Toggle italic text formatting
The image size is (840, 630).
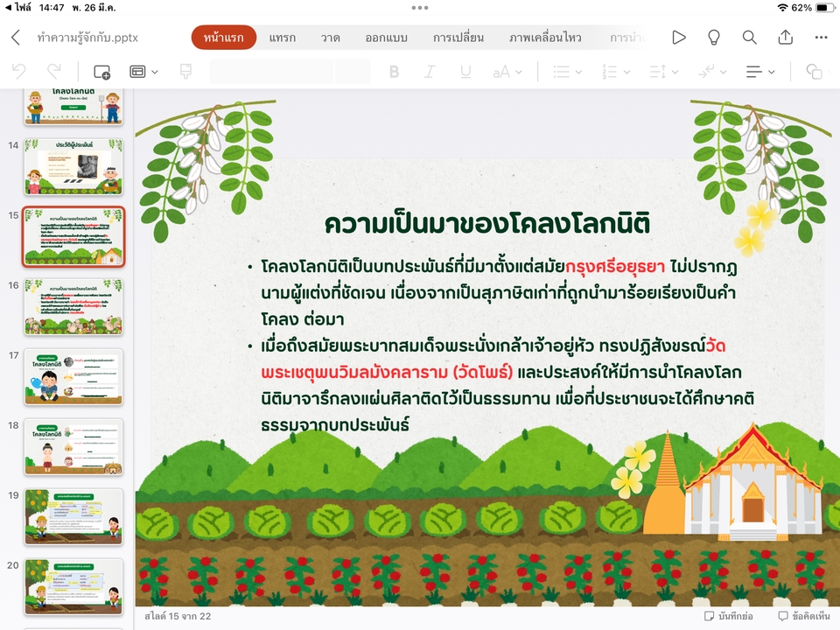tap(429, 72)
